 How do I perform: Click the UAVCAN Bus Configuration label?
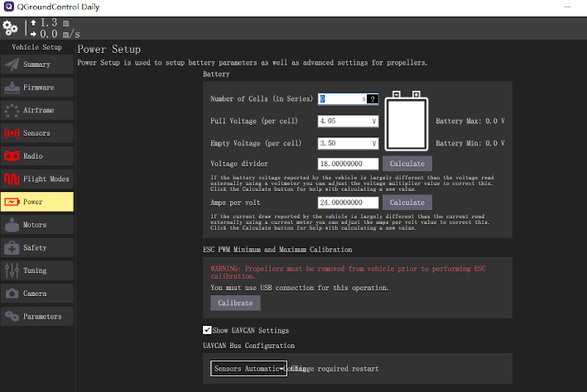pos(248,346)
